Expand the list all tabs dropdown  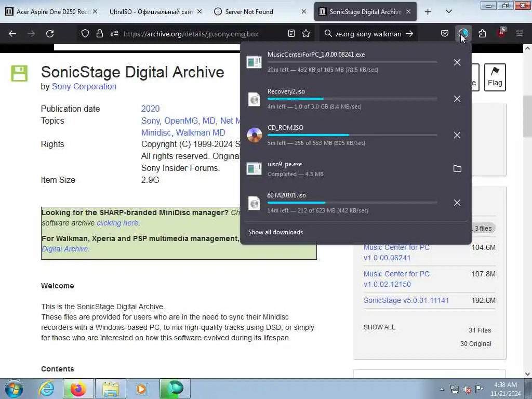pyautogui.click(x=448, y=11)
